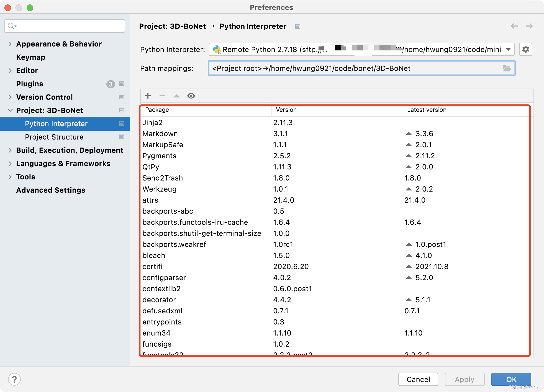Click the Apply button
544x392 pixels.
pos(463,379)
